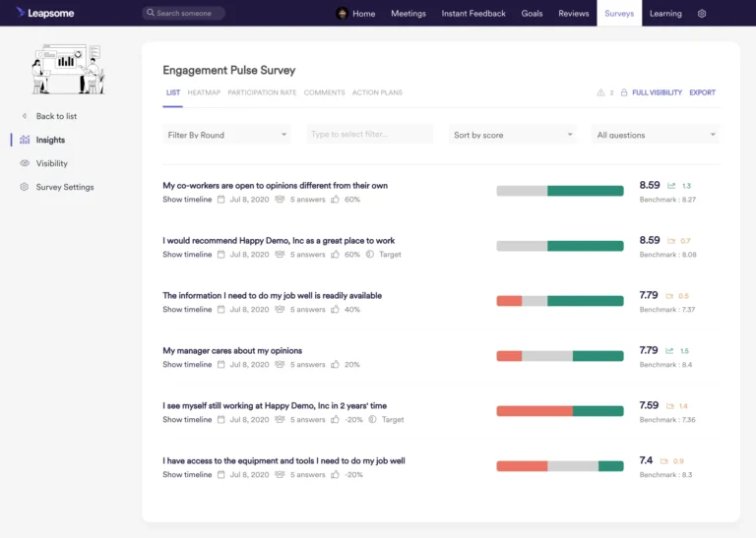Click the Insights chart icon in sidebar
This screenshot has width=756, height=538.
25,140
